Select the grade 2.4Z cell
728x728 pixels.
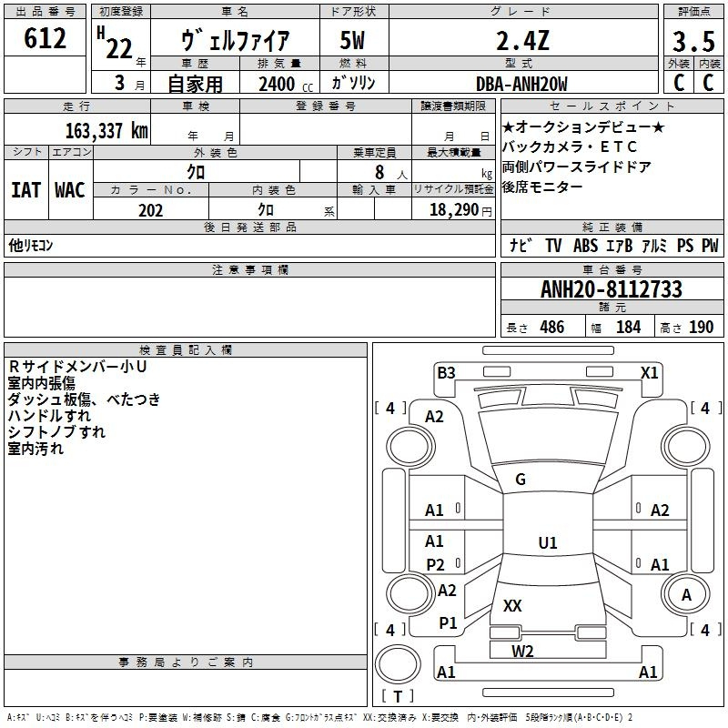click(x=523, y=40)
